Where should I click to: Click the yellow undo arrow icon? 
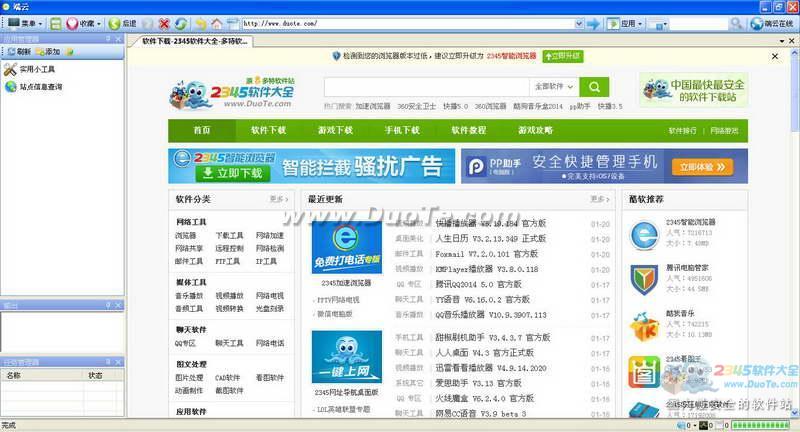click(201, 23)
